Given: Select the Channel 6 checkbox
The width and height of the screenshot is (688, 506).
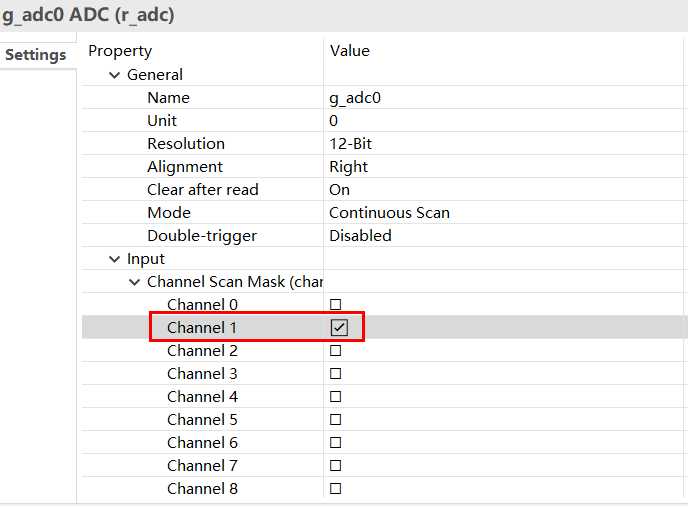Looking at the screenshot, I should 336,443.
